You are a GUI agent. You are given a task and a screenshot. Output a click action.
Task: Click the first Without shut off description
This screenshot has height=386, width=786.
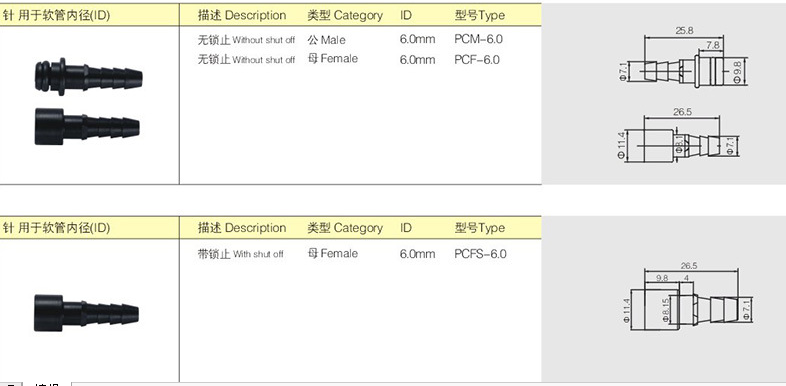tap(246, 40)
